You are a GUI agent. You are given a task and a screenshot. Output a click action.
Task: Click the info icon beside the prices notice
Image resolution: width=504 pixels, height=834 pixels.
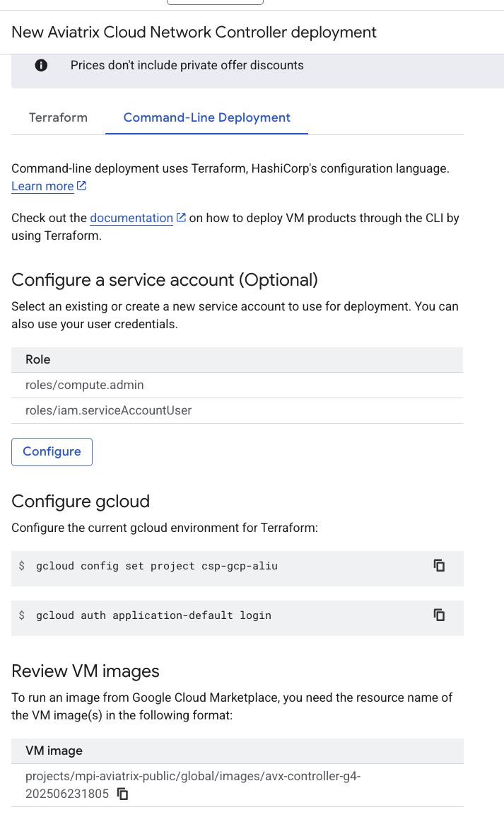(x=41, y=66)
